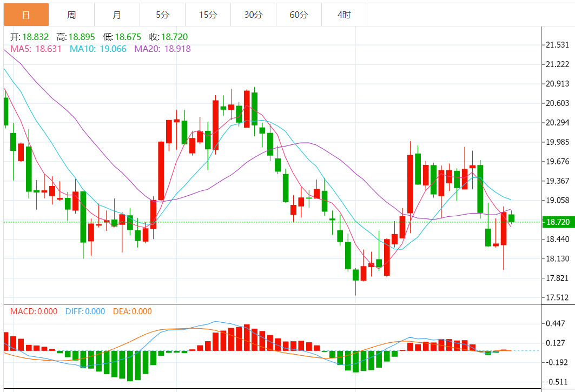Click the open price 开:18.832
Viewport: 575px width, 392px height.
[x=29, y=37]
